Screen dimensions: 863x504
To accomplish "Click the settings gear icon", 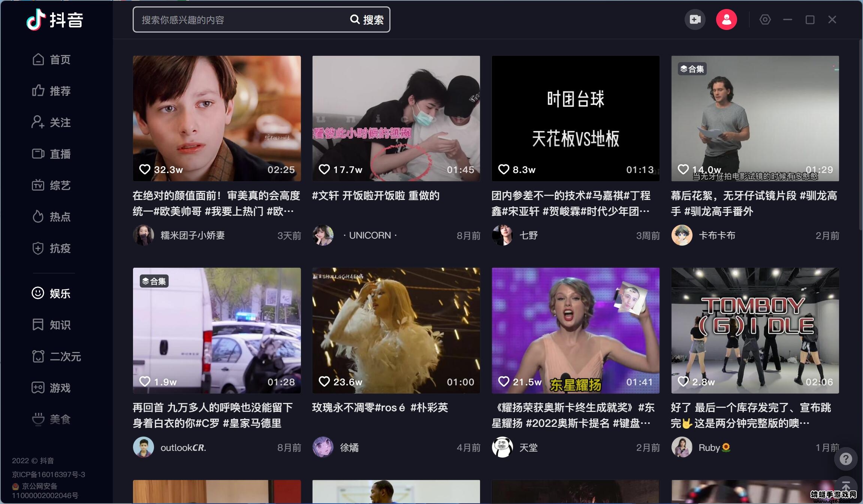I will coord(765,20).
